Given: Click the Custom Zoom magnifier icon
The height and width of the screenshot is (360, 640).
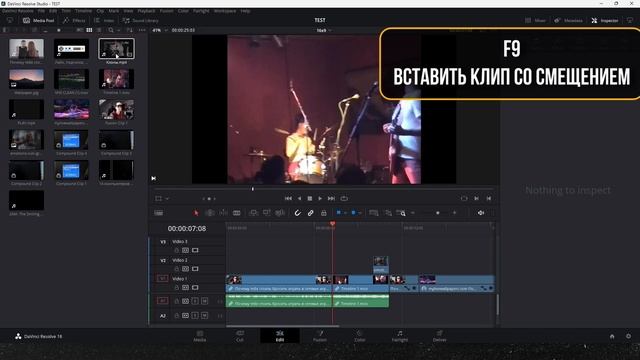Looking at the screenshot, I should (401, 213).
